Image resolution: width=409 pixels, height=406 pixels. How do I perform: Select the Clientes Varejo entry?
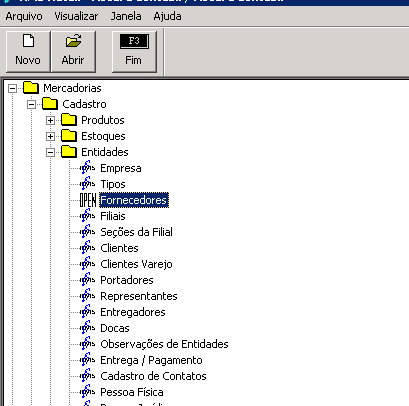click(136, 264)
